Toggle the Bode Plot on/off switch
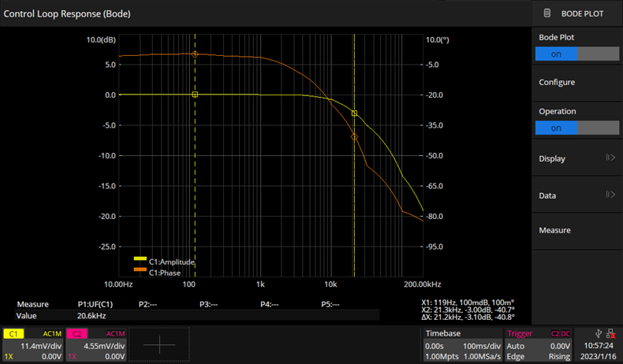623x364 pixels. click(x=576, y=54)
